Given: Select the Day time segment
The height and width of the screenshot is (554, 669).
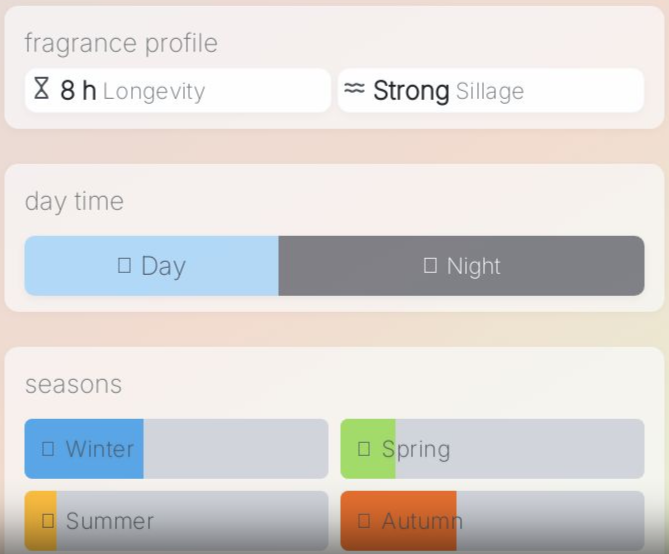Looking at the screenshot, I should 151,266.
